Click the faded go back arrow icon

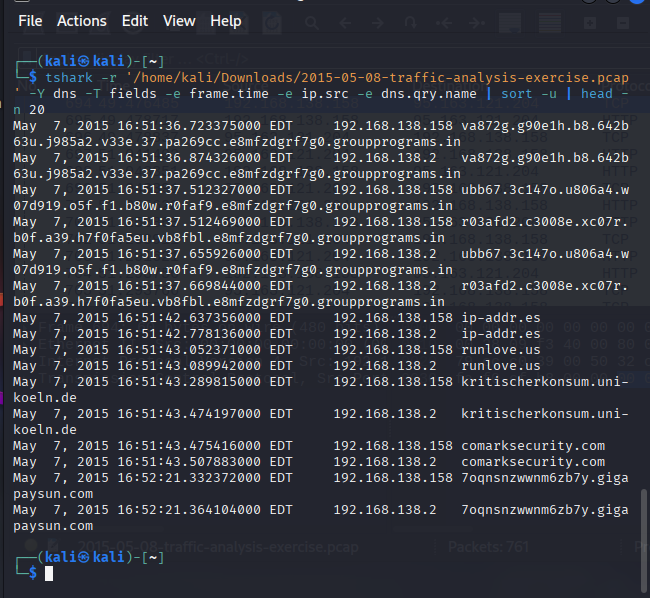click(344, 22)
